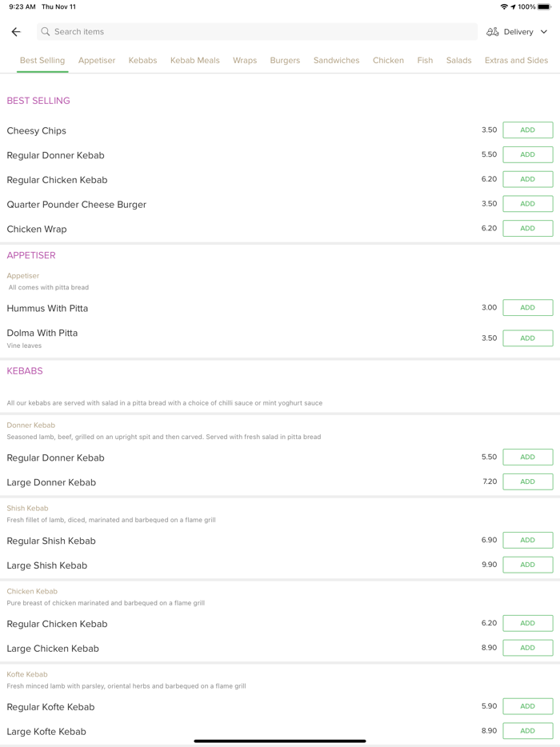Add Dolma With Pitta to order
This screenshot has width=560, height=747.
(527, 338)
